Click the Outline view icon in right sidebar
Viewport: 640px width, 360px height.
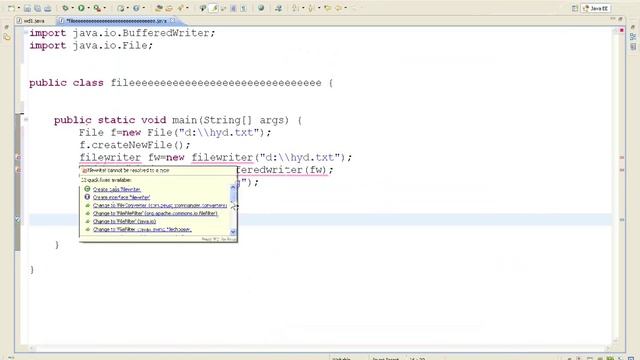tap(633, 37)
